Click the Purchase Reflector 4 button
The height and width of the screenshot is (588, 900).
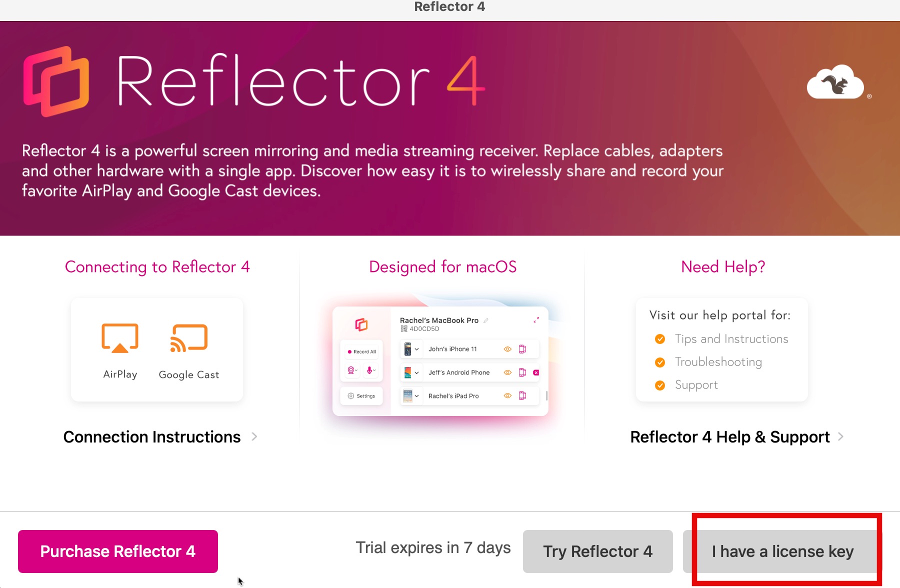point(118,551)
